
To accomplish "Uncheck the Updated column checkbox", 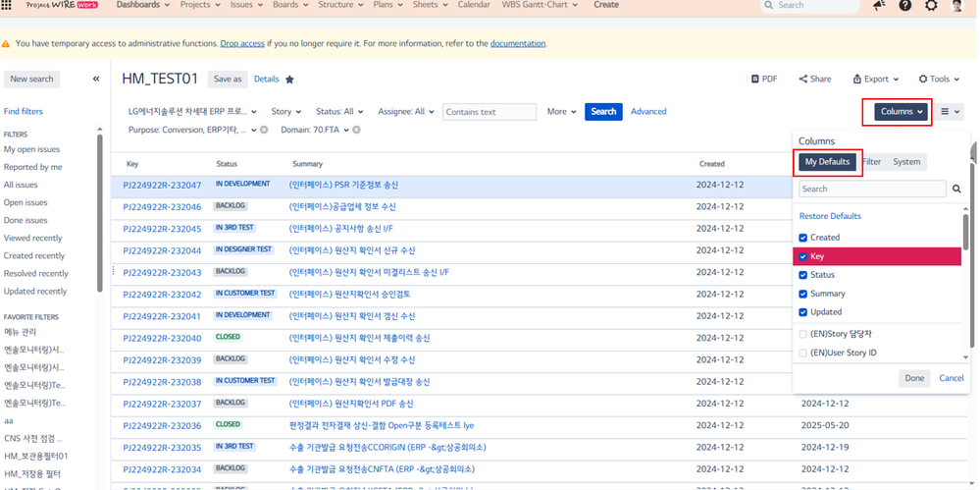I will pyautogui.click(x=803, y=312).
